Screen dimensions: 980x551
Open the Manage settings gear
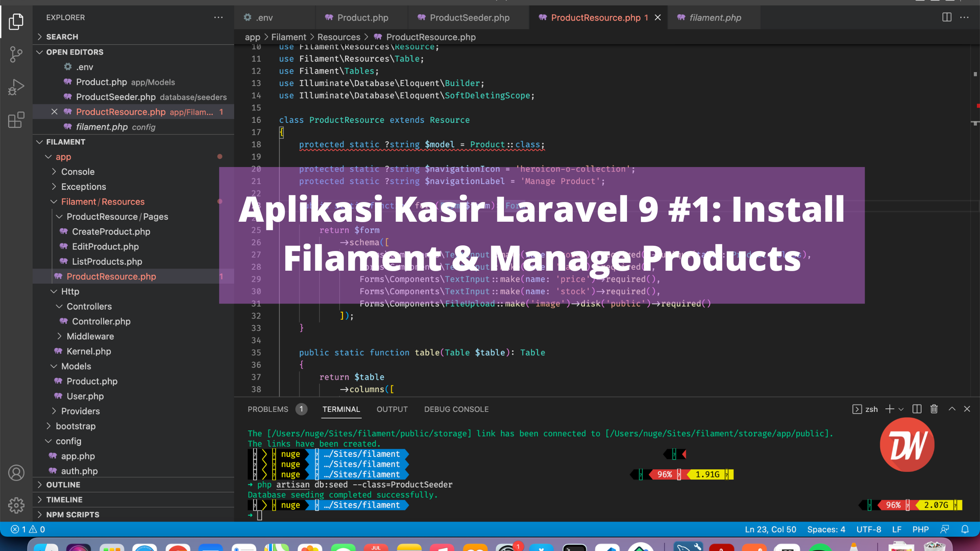pyautogui.click(x=16, y=505)
